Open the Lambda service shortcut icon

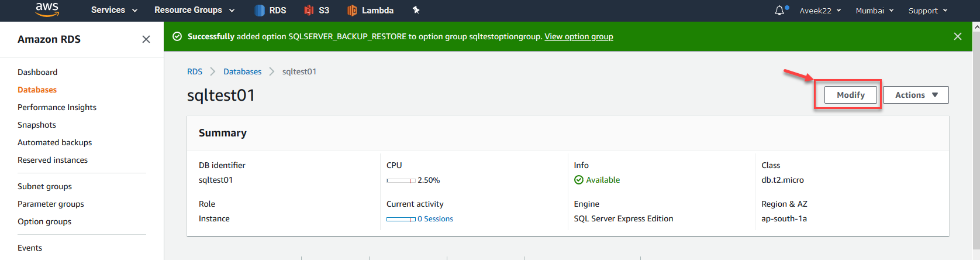352,11
